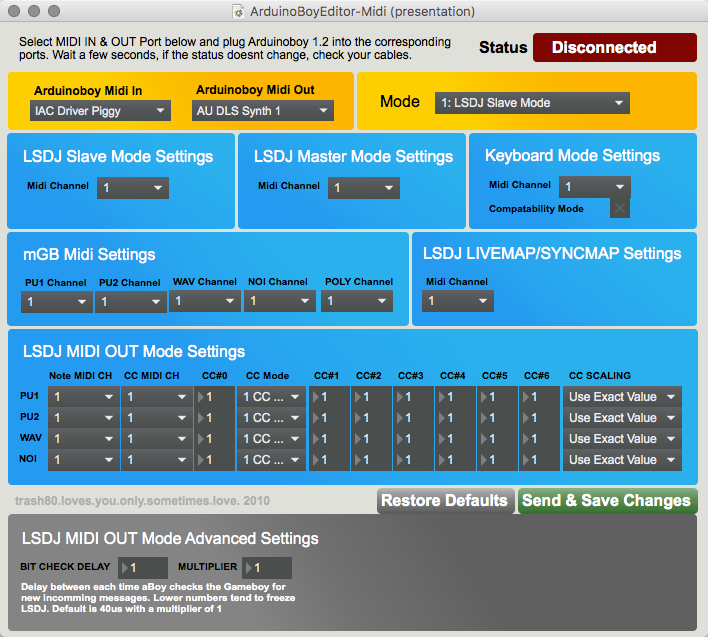Open the Arduinoboy Midi Out port dropdown
The image size is (708, 637).
262,111
